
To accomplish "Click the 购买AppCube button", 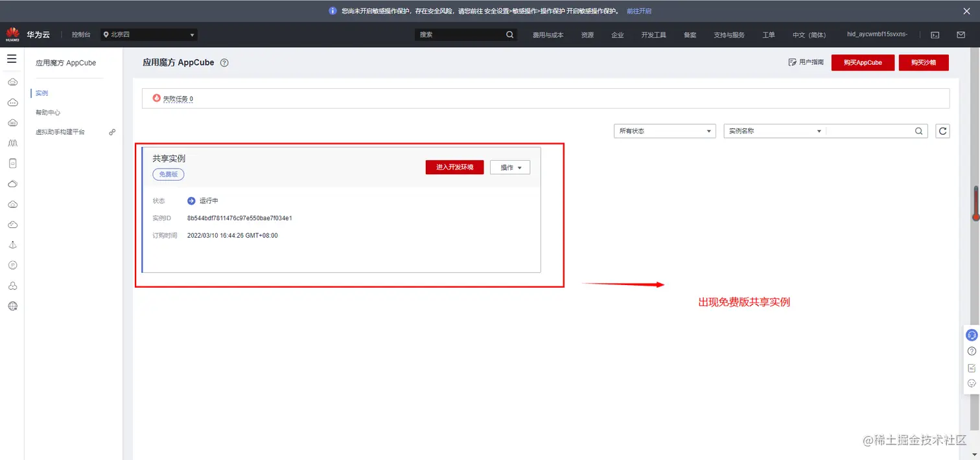I will (x=863, y=62).
